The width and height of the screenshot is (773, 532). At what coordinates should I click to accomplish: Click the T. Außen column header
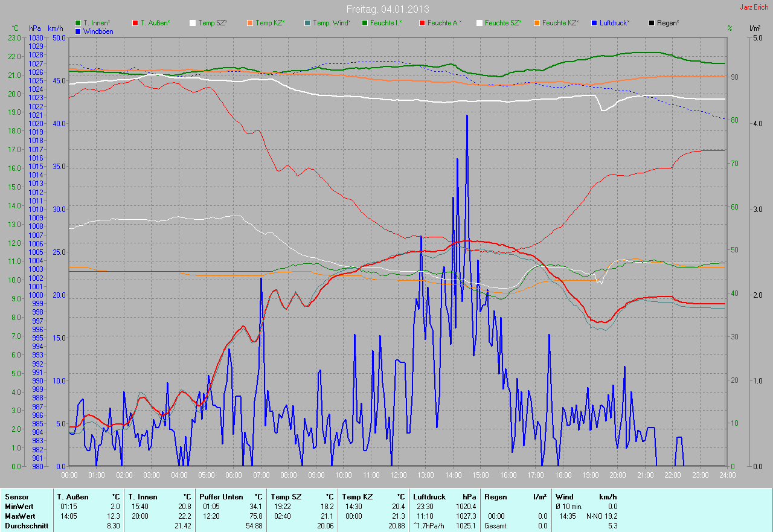click(x=73, y=497)
